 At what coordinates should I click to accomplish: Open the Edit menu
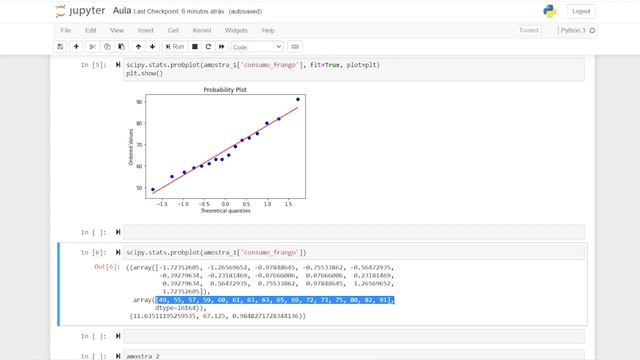pyautogui.click(x=91, y=30)
